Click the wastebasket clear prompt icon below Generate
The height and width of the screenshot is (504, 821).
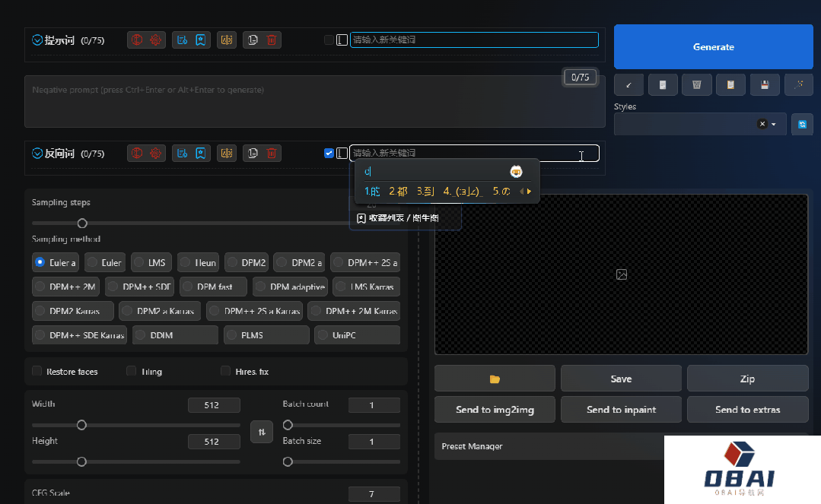696,84
